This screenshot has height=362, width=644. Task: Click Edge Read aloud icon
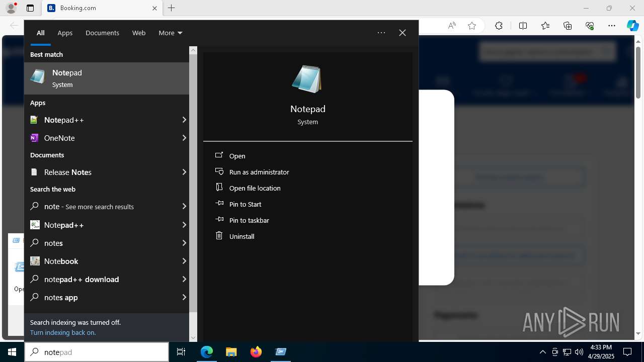[452, 26]
